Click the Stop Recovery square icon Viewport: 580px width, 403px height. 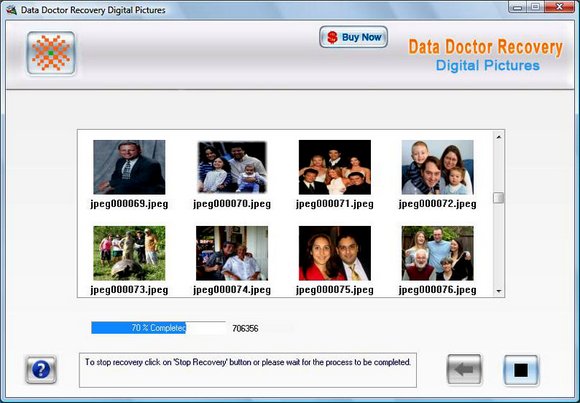coord(520,370)
